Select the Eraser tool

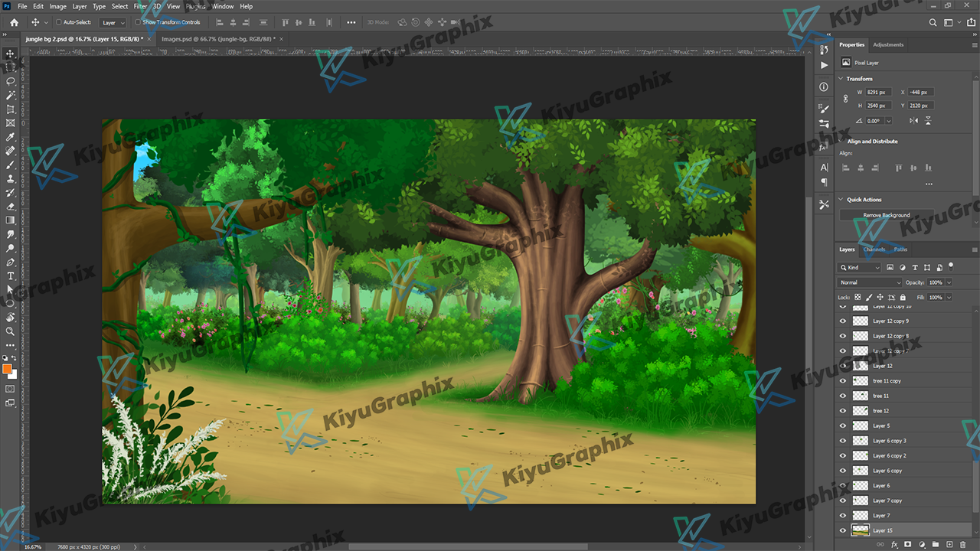11,207
